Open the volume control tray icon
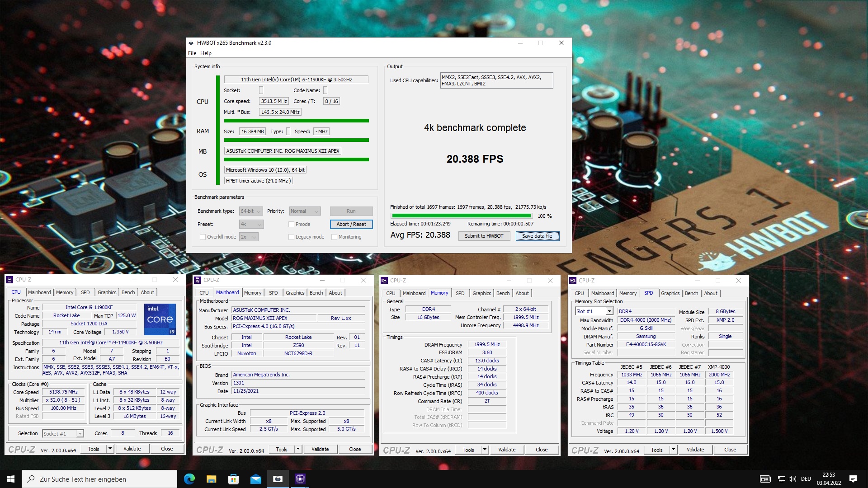 click(792, 479)
